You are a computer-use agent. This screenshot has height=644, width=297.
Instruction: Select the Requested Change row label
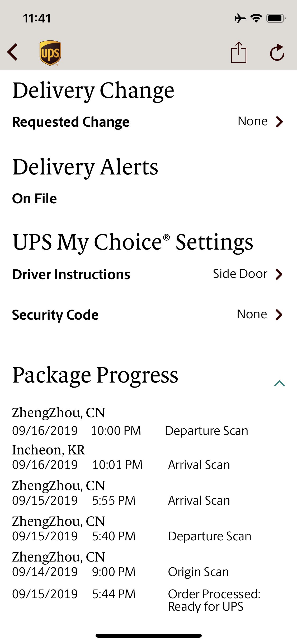[71, 122]
